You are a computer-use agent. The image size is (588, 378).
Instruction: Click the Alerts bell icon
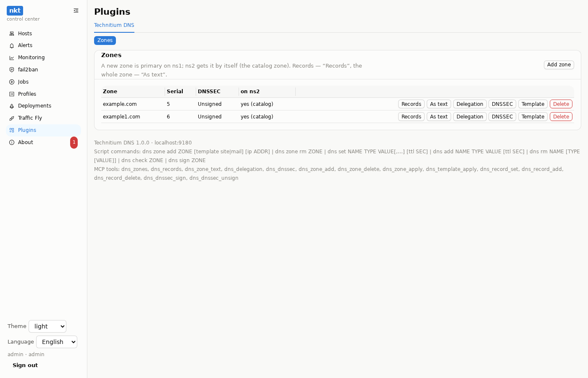click(12, 45)
